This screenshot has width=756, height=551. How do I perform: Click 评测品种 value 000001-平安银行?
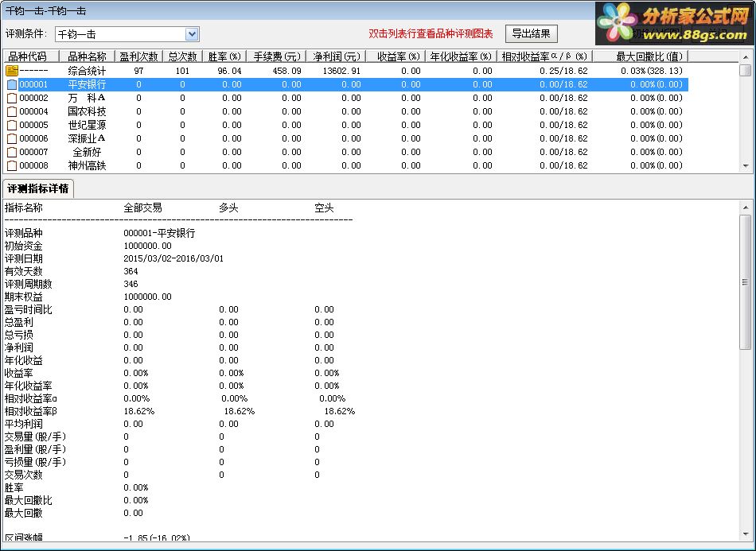[x=160, y=233]
